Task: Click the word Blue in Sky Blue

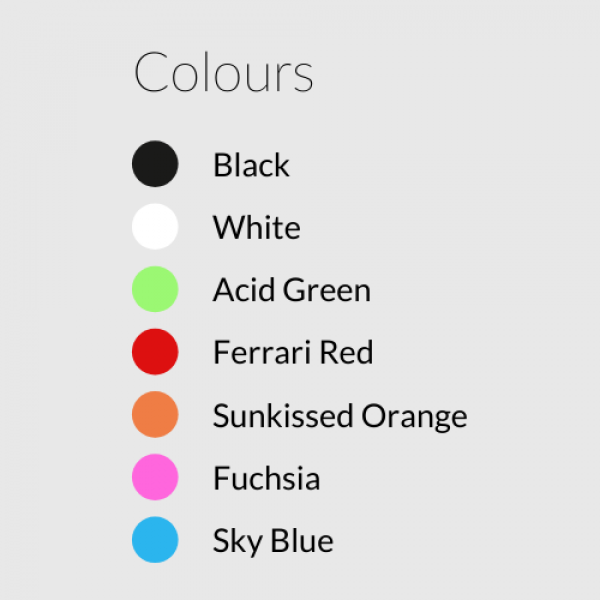Action: click(302, 540)
